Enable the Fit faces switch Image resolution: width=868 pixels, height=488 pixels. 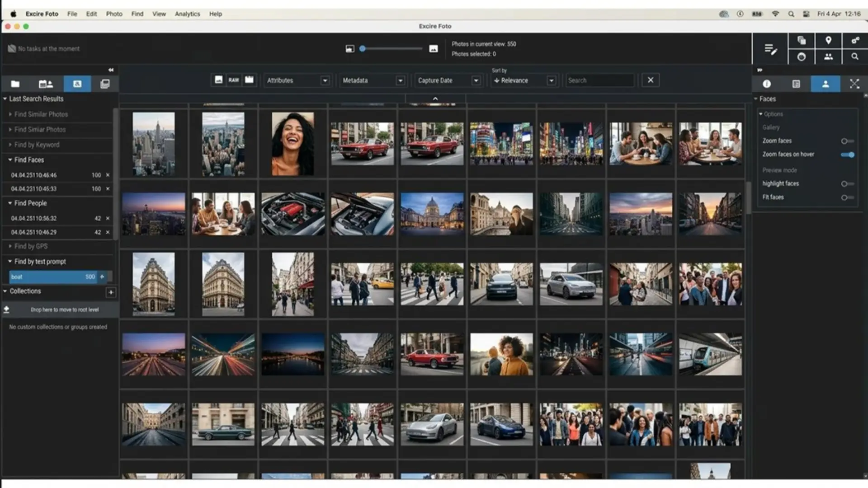[847, 197]
